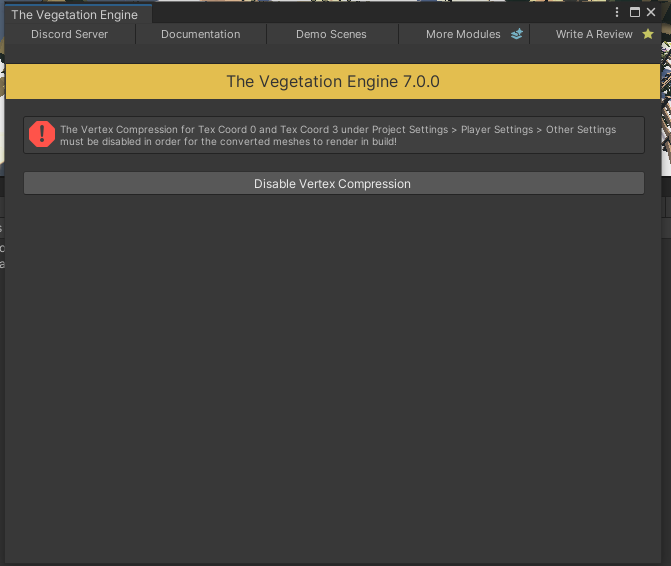This screenshot has width=671, height=566.
Task: Click the red exclamation warning icon
Action: tap(42, 134)
